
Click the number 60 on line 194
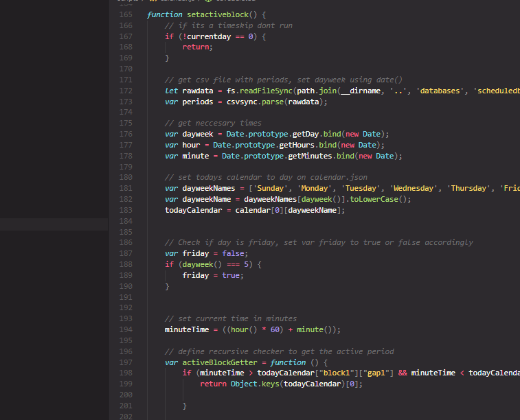275,330
